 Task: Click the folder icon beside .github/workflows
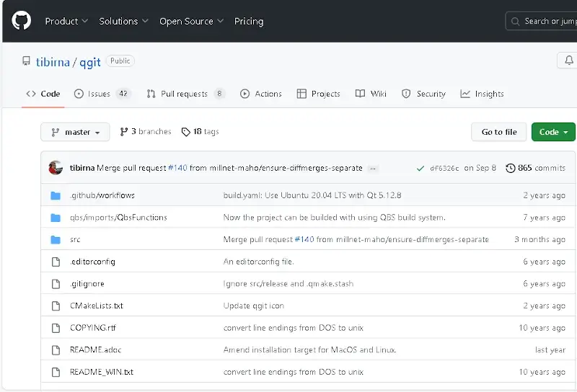click(56, 195)
